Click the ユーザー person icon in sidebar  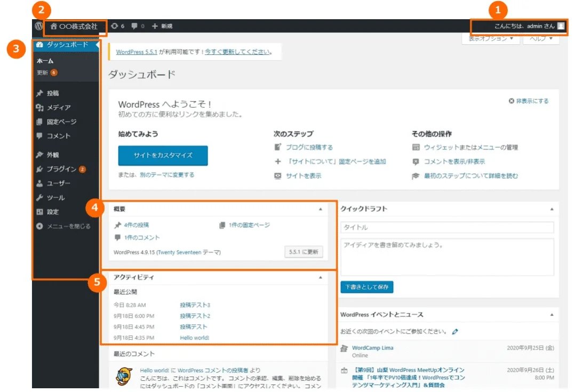tap(39, 183)
